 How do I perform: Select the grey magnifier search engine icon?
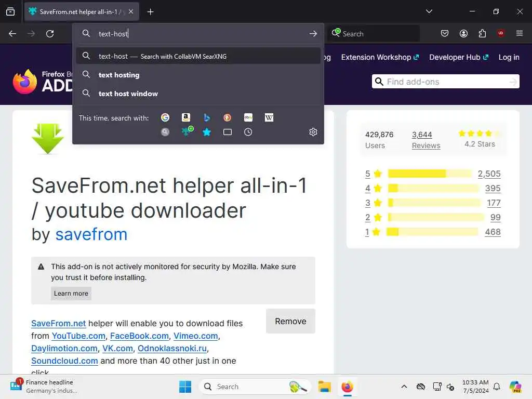(165, 132)
